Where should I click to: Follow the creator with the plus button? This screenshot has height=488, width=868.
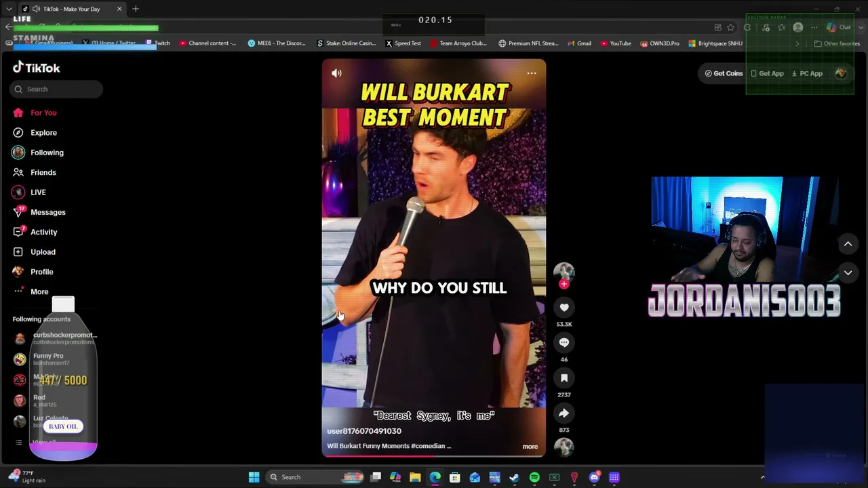tap(564, 285)
